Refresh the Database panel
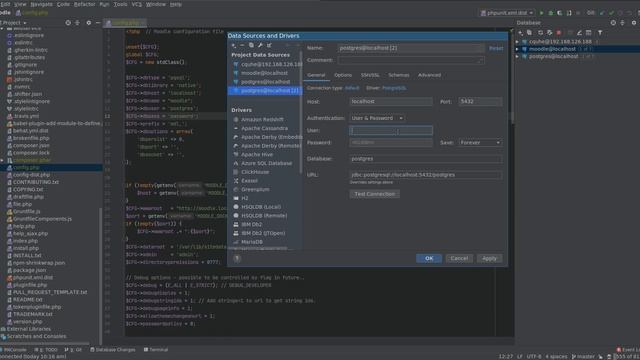The height and width of the screenshot is (360, 640). [540, 33]
